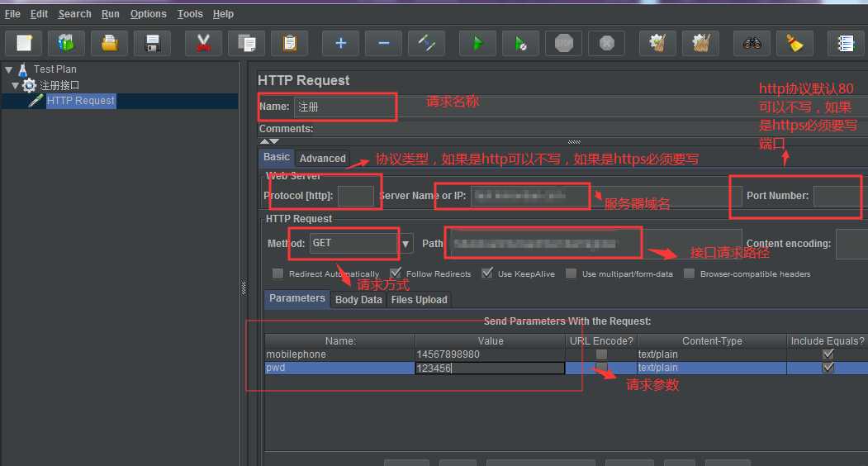Open the Tools menu
Screen dimensions: 868x466
(190, 14)
